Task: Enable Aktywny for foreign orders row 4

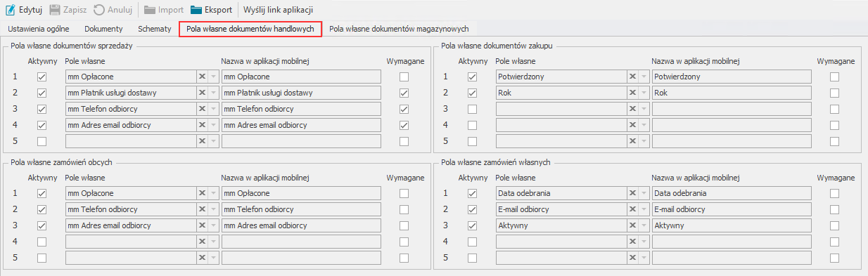Action: (x=42, y=242)
